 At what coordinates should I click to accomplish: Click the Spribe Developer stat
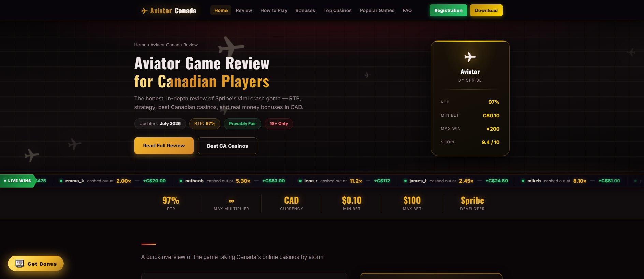(x=472, y=203)
